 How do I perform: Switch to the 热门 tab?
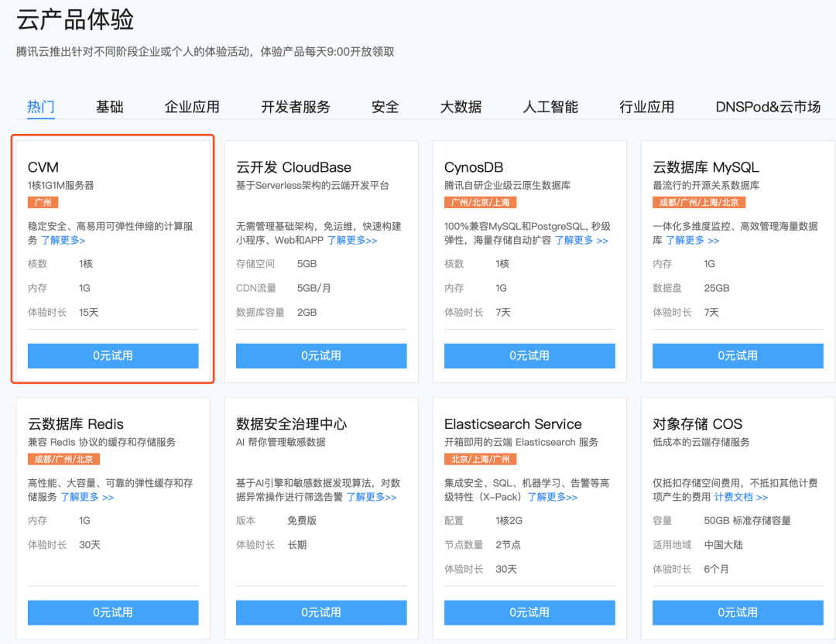click(41, 107)
